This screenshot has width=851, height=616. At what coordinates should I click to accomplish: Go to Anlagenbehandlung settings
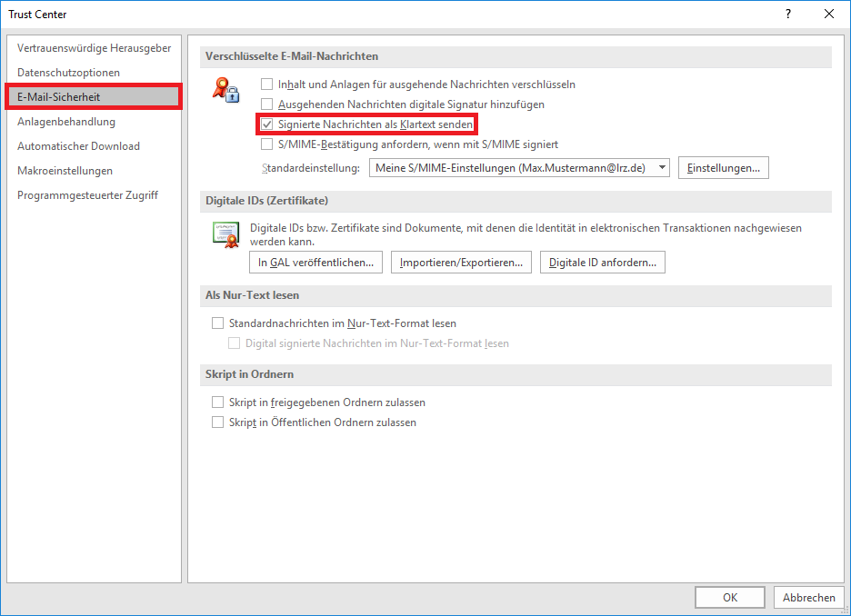66,122
